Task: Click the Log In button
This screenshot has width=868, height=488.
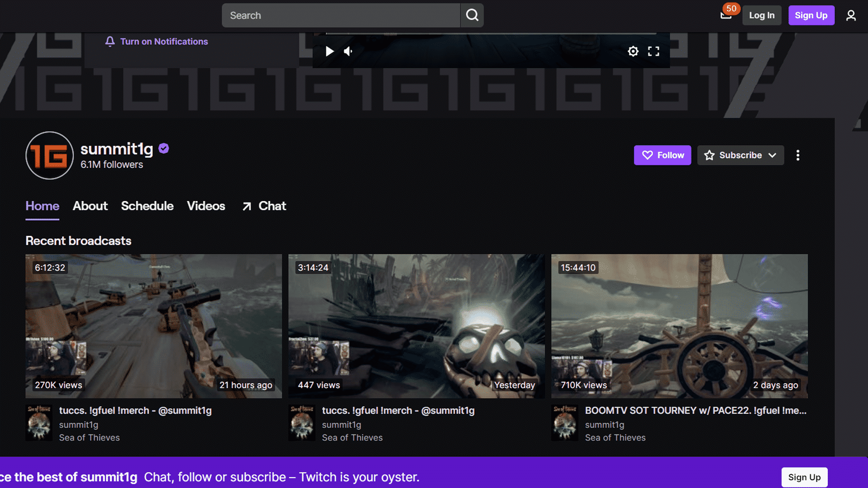Action: (x=762, y=15)
